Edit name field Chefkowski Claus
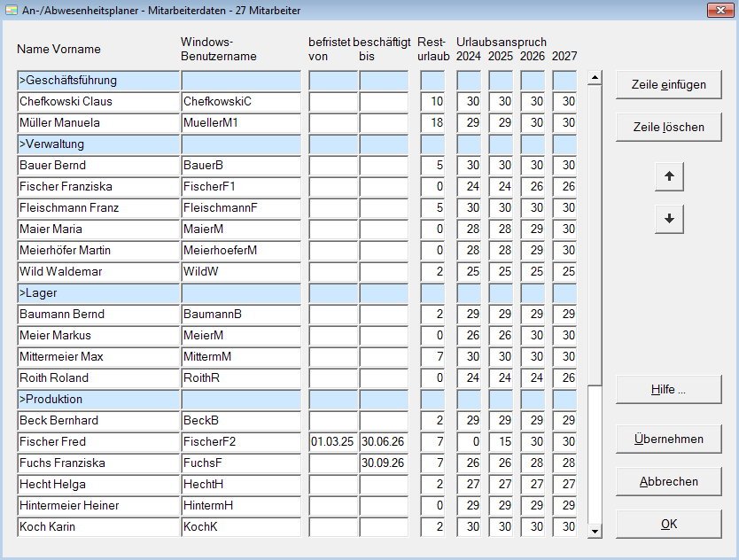739x560 pixels. tap(97, 102)
